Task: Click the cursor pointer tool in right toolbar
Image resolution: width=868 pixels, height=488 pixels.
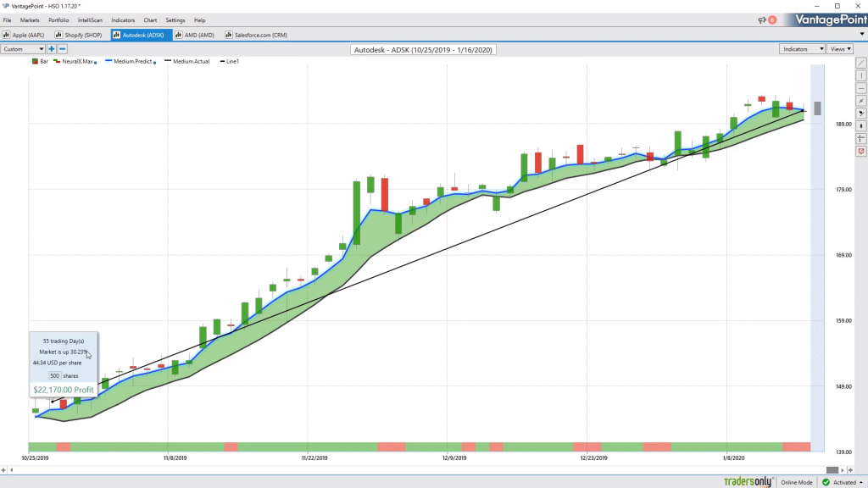Action: coord(861,114)
